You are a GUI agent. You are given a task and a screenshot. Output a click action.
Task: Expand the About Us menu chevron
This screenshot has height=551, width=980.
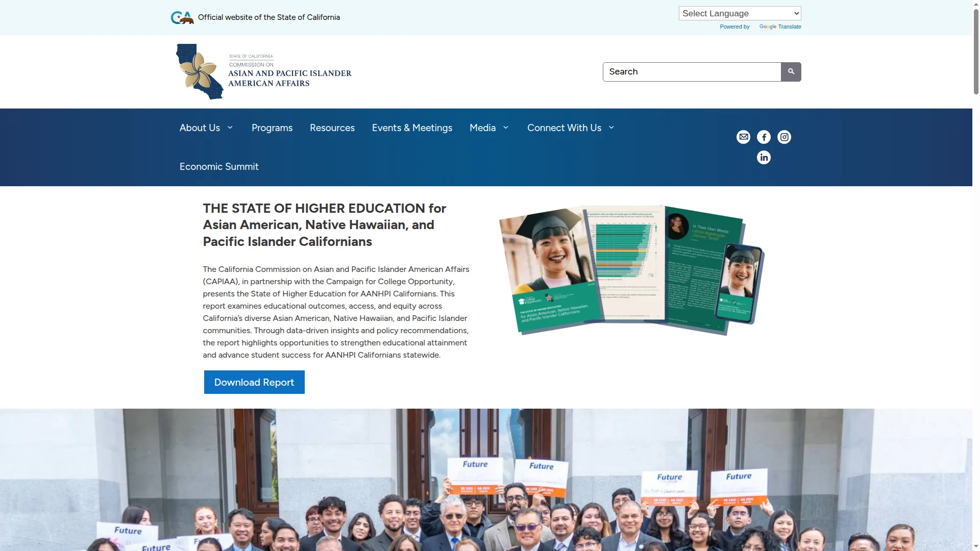(x=230, y=128)
